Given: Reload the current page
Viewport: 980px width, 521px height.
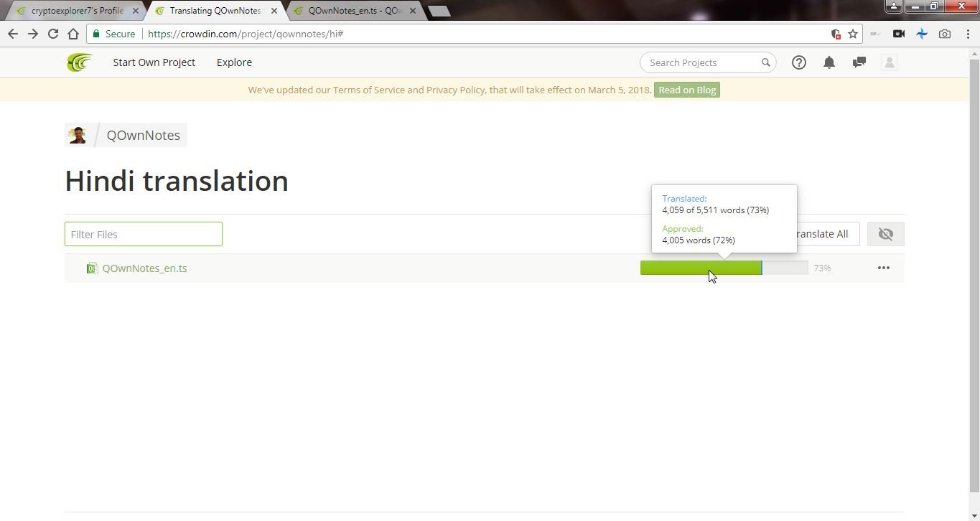Looking at the screenshot, I should click(52, 34).
